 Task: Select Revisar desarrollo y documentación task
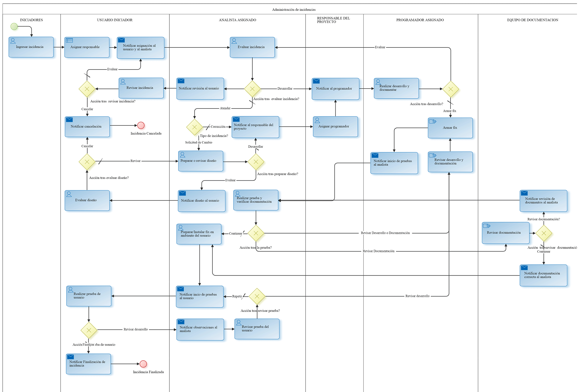(x=450, y=162)
